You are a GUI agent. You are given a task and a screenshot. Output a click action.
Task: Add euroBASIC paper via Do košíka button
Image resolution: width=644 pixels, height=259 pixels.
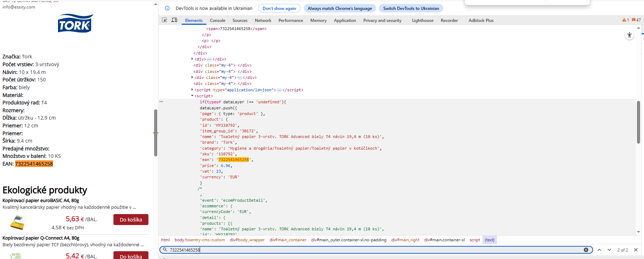131,220
